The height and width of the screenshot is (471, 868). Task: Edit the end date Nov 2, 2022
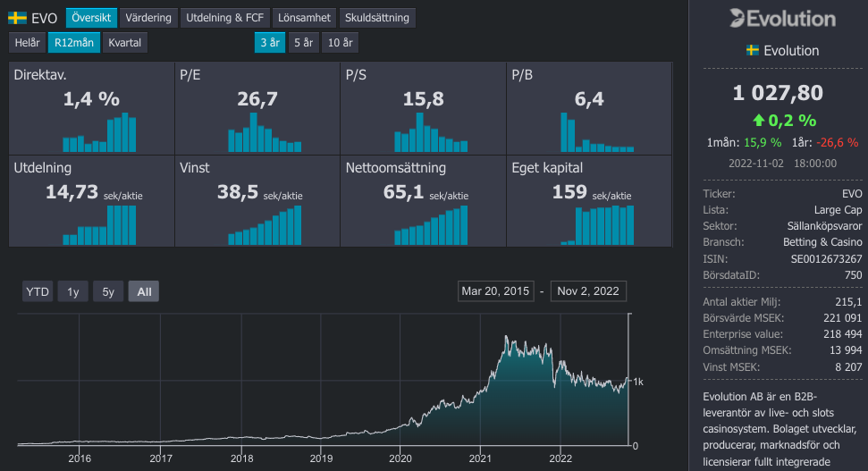pos(589,291)
